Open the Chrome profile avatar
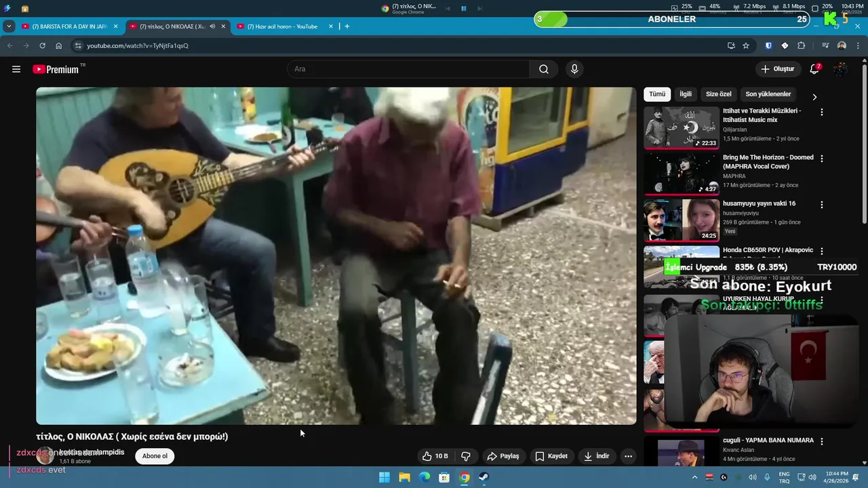The image size is (868, 488). coord(842,45)
